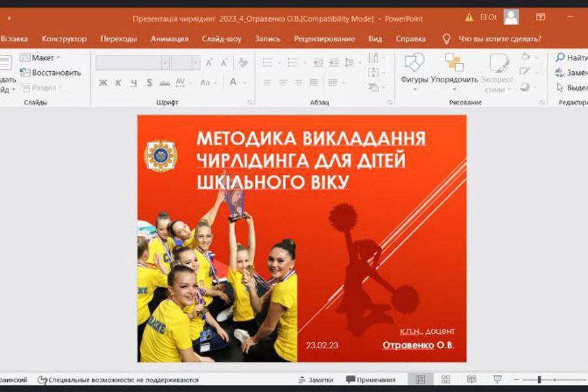Click Восстановить to reset the slide
This screenshot has width=588, height=392.
coord(51,73)
